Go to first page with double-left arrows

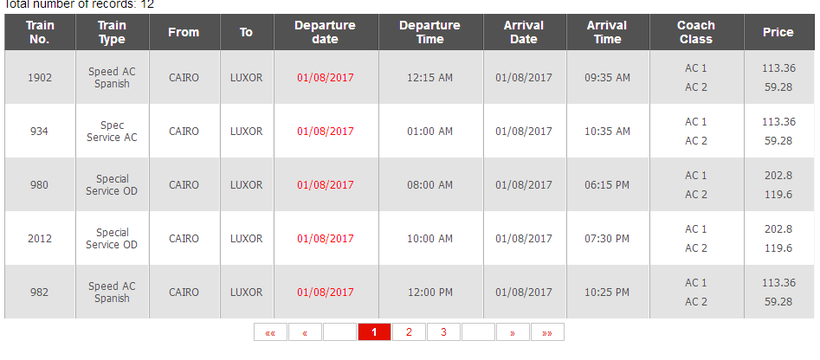point(270,332)
